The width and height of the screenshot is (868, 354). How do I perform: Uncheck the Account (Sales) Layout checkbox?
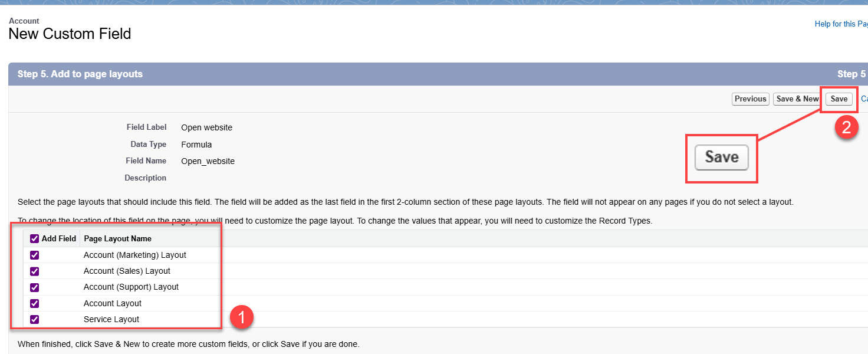(x=34, y=271)
